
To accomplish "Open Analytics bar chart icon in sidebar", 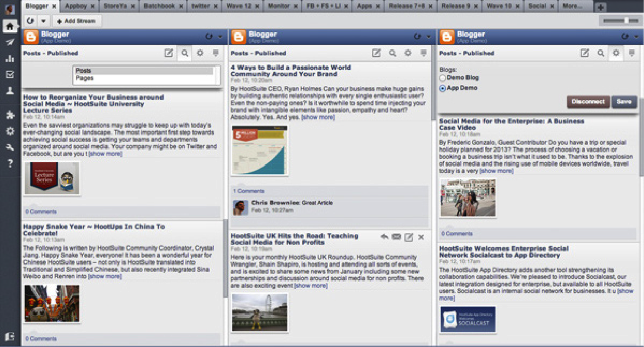I will [9, 58].
